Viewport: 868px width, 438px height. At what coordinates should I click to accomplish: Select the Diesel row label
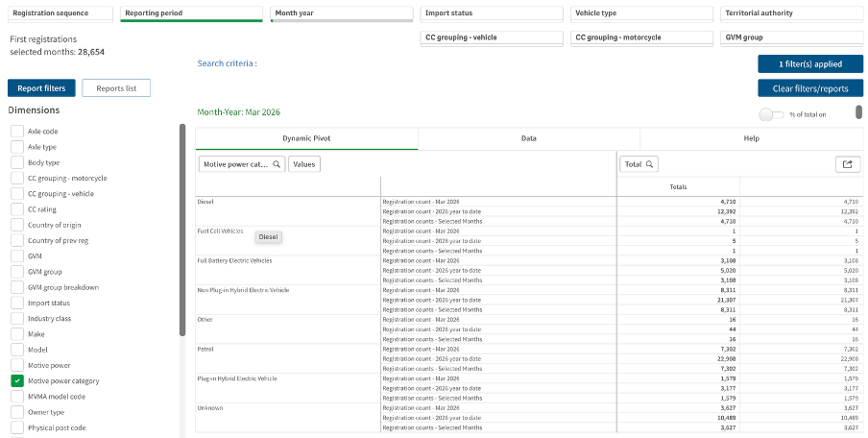click(x=205, y=202)
